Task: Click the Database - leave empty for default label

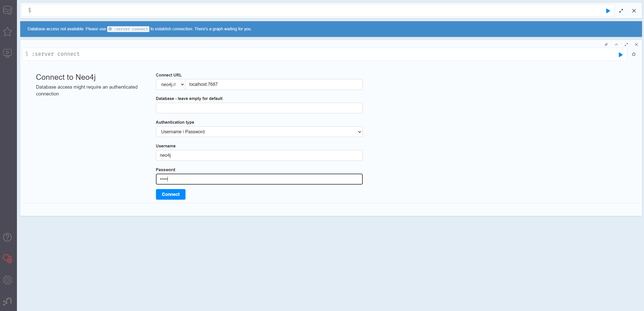Action: [x=189, y=99]
